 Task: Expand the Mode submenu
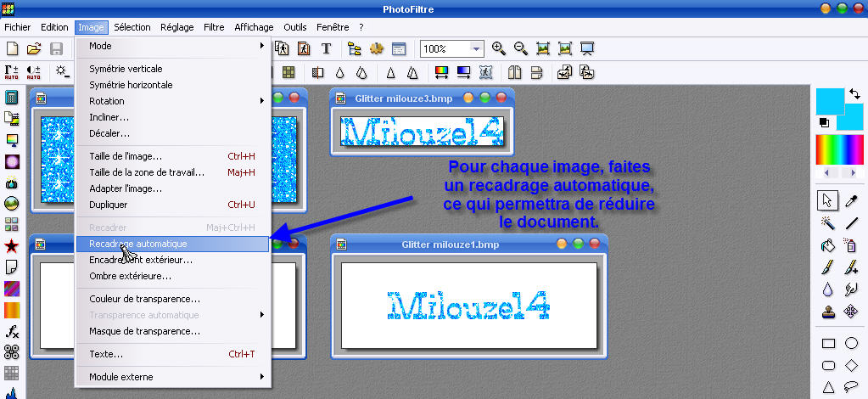(173, 46)
